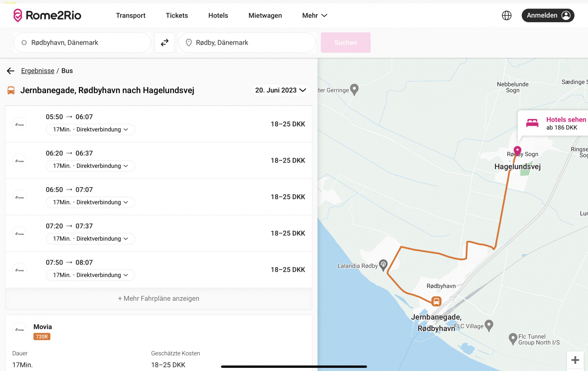
Task: Select the Lalandia Rødby map marker
Action: (x=383, y=265)
